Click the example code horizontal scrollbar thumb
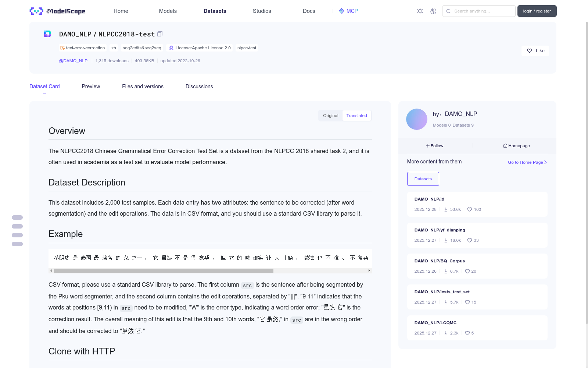 click(x=164, y=270)
